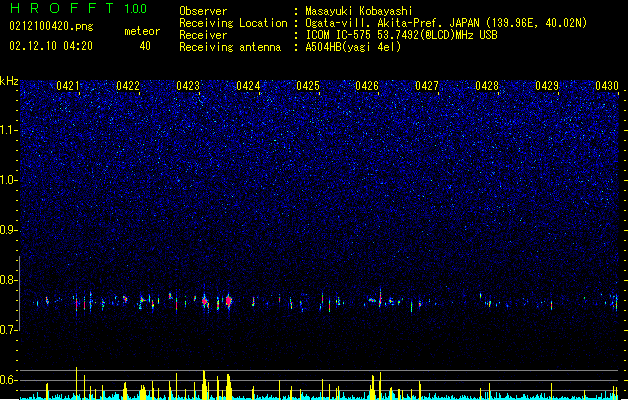This screenshot has width=629, height=400.
Task: Click the 0.8 kHz axis label
Action: coord(9,280)
